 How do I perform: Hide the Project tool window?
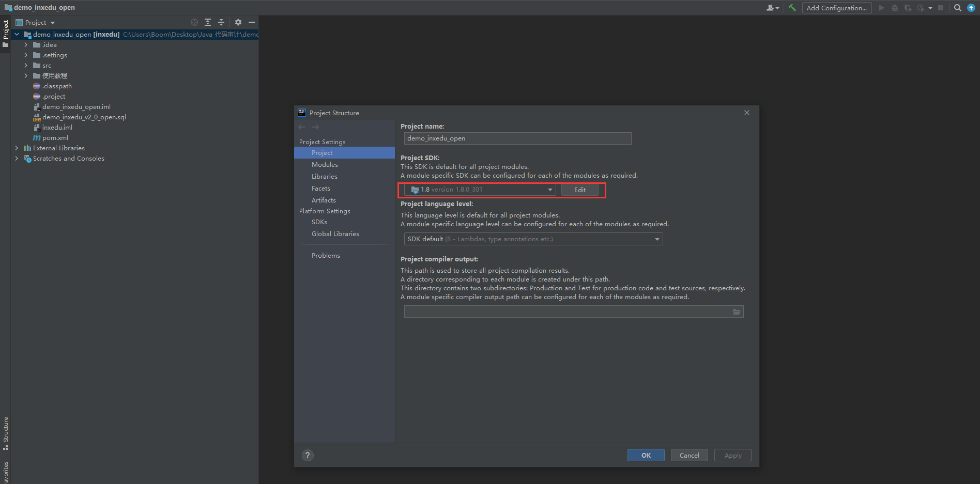click(252, 22)
